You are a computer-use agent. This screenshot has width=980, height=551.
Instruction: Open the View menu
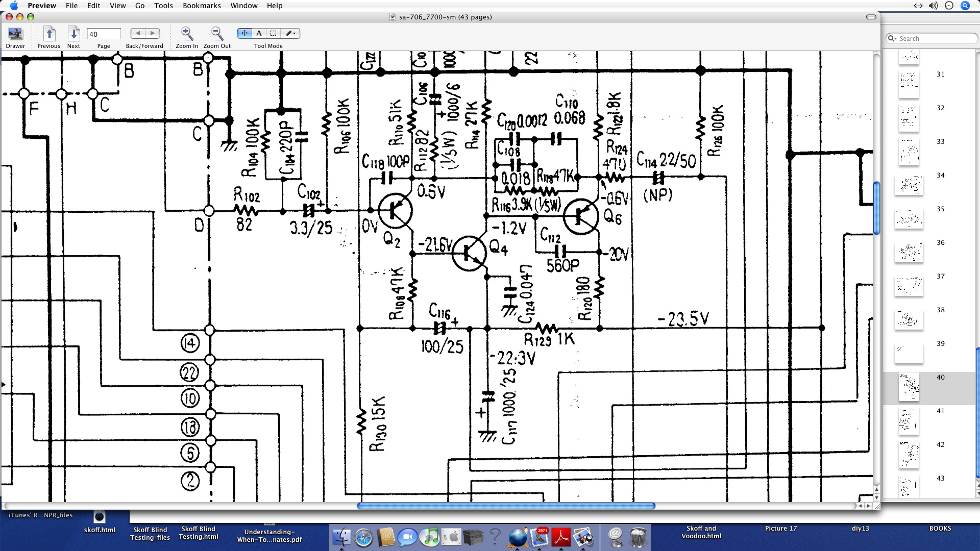(x=117, y=6)
